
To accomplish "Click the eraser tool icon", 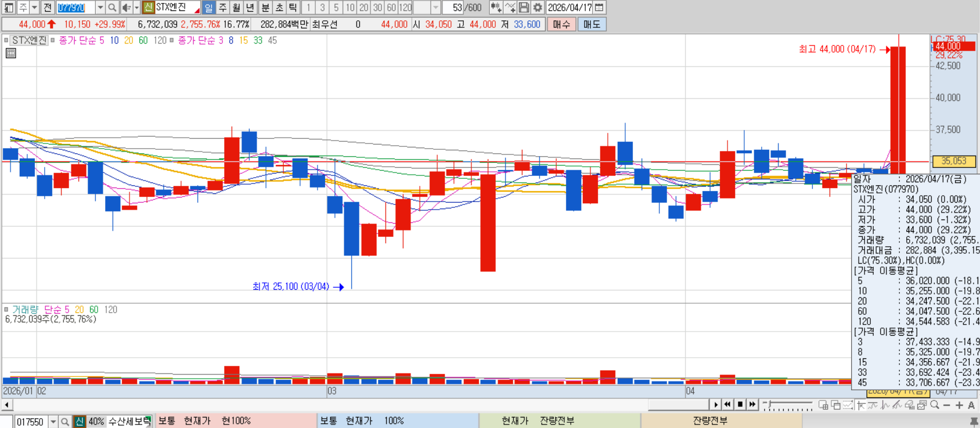I will 910,405.
